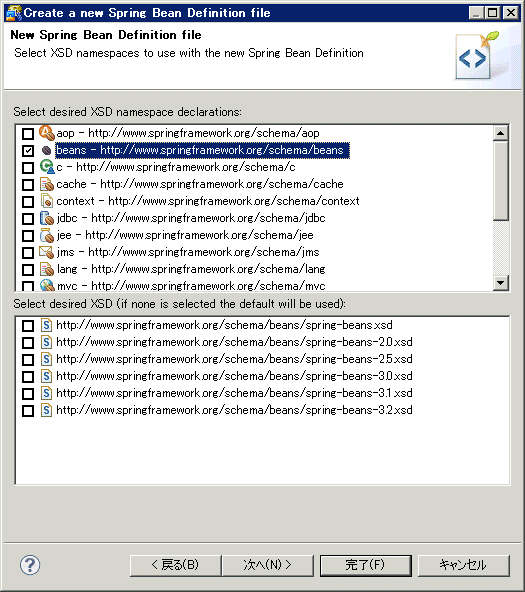The image size is (525, 592).
Task: Tick the c namespace checkbox
Action: tap(28, 168)
